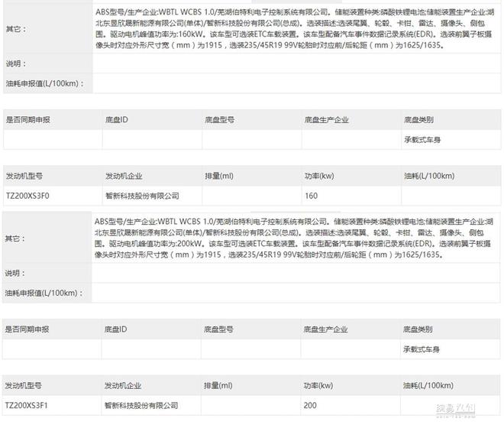Click the 发动机型号 header above TZ200XS3F0
Image resolution: width=504 pixels, height=428 pixels.
[24, 176]
